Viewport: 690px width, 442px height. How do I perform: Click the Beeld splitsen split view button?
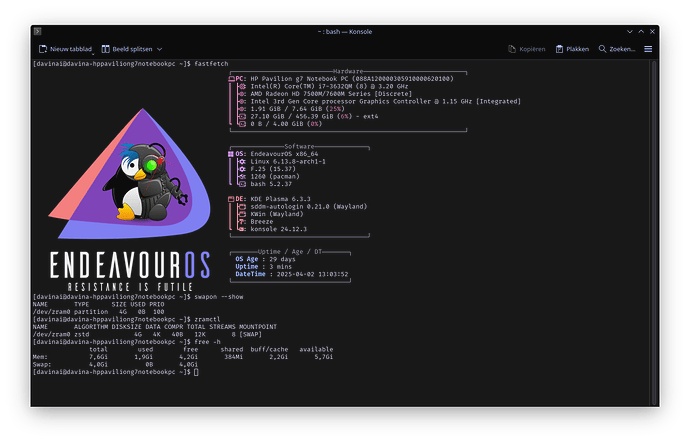(130, 48)
